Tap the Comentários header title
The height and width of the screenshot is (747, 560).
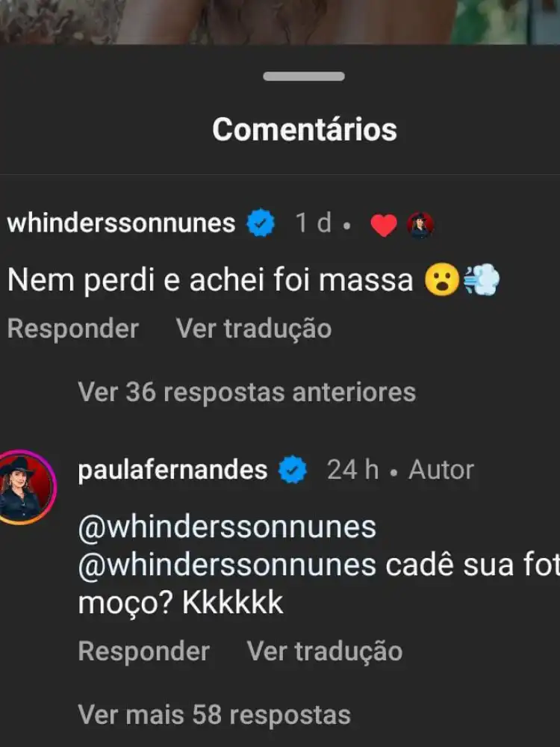[305, 129]
